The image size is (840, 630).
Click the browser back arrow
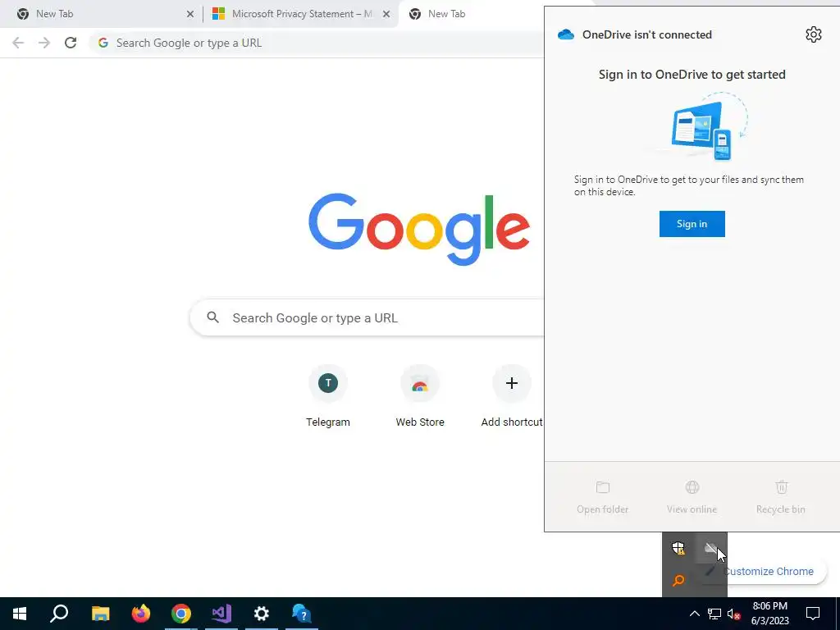point(18,43)
